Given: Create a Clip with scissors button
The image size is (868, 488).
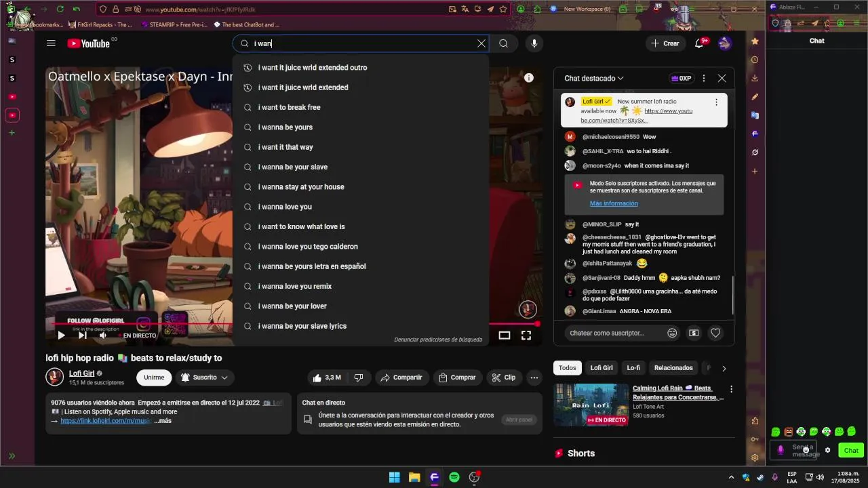Looking at the screenshot, I should (504, 378).
